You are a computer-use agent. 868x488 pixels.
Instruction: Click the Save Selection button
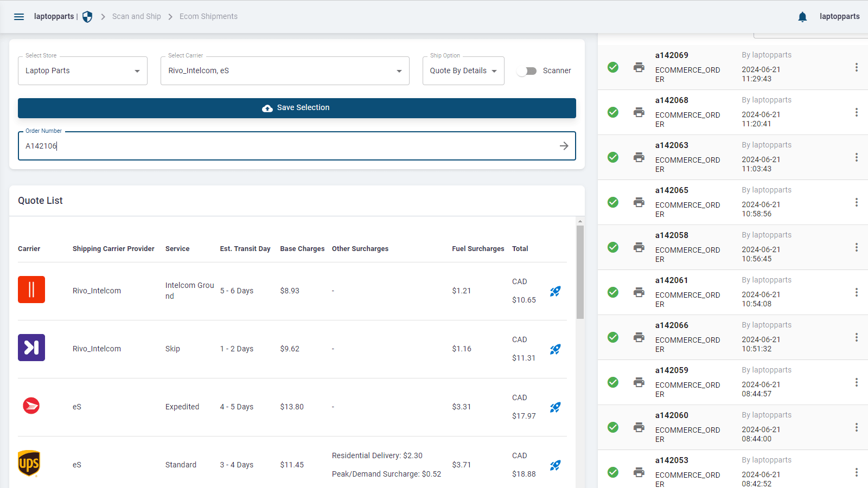[297, 108]
